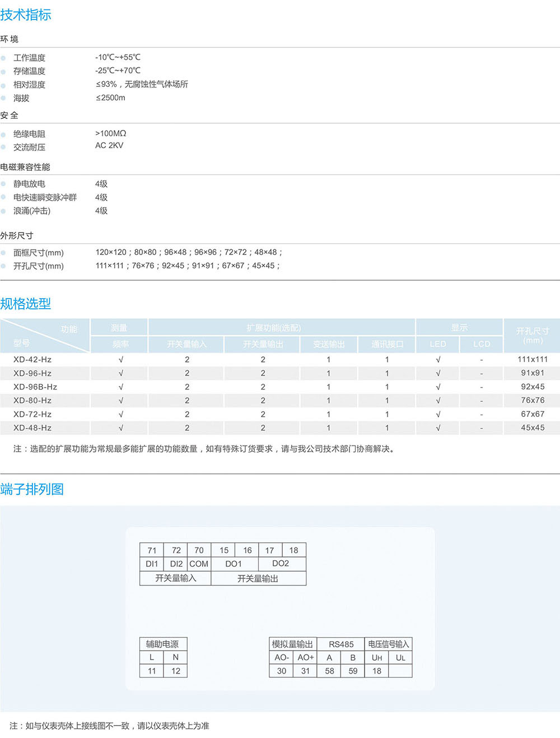Click the bullet icon next to 绝缘电阻
The image size is (560, 738).
point(3,134)
